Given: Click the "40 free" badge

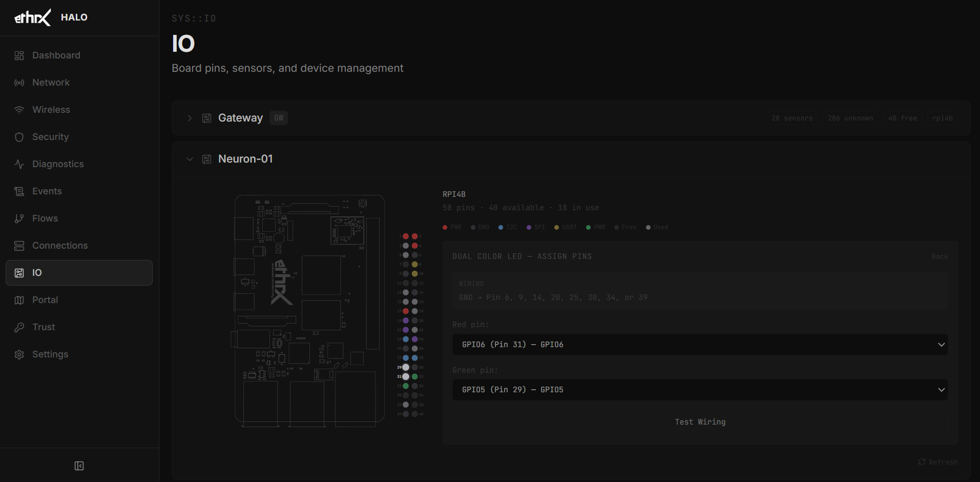Looking at the screenshot, I should (x=903, y=118).
